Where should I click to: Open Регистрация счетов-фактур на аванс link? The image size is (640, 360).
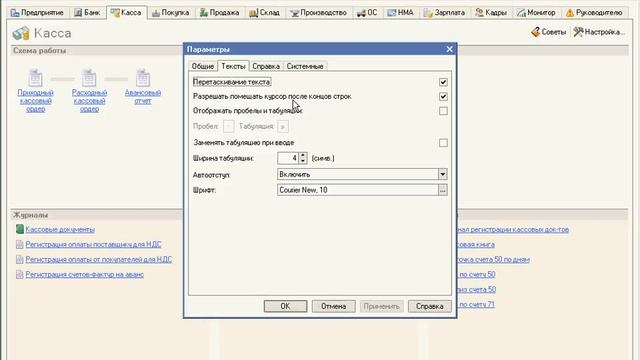click(84, 275)
